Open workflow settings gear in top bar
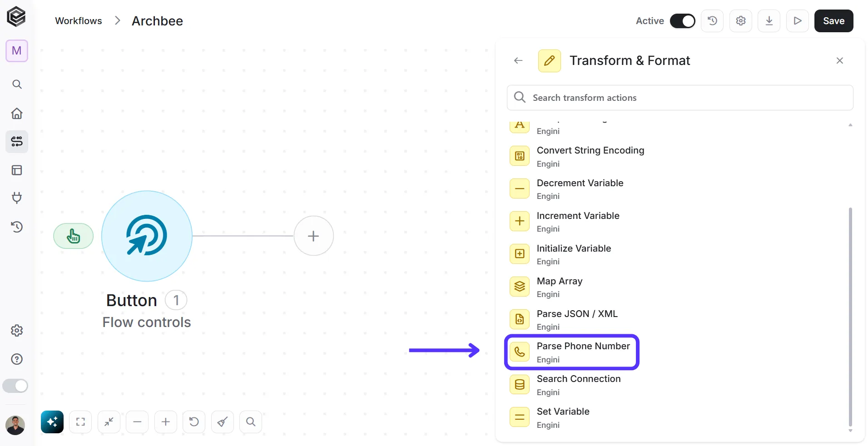 (741, 21)
